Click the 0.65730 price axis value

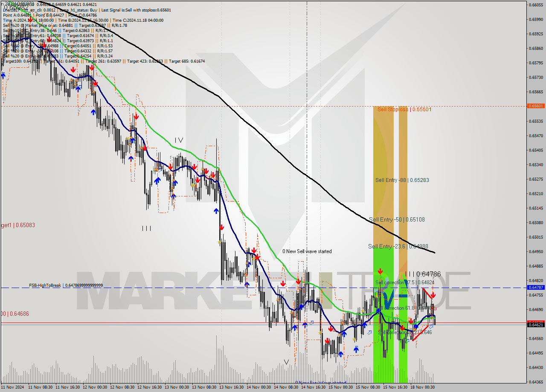[x=536, y=77]
